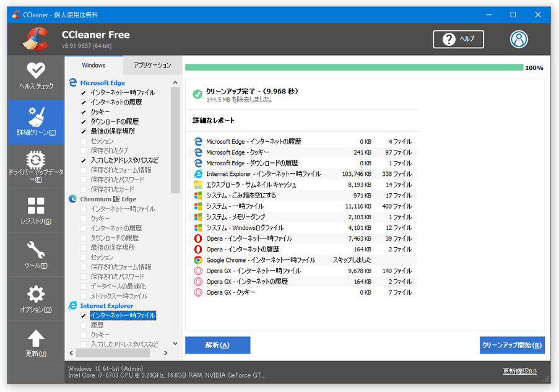Click the 更新確認(U) link

tap(519, 372)
